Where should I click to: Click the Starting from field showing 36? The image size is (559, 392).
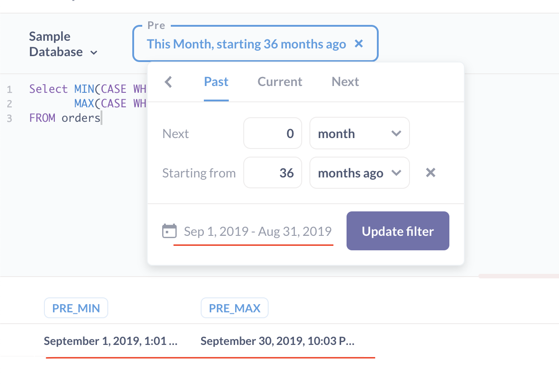click(x=272, y=172)
